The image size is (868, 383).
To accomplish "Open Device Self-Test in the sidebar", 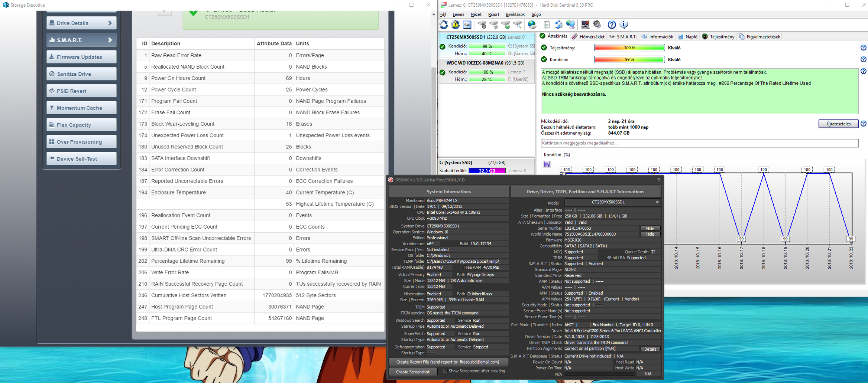I will [81, 159].
